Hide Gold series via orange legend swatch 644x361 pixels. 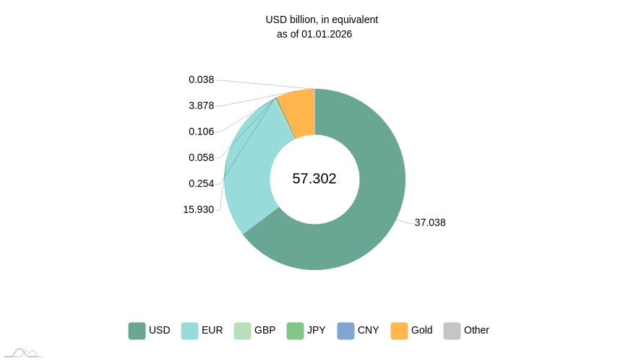point(399,331)
